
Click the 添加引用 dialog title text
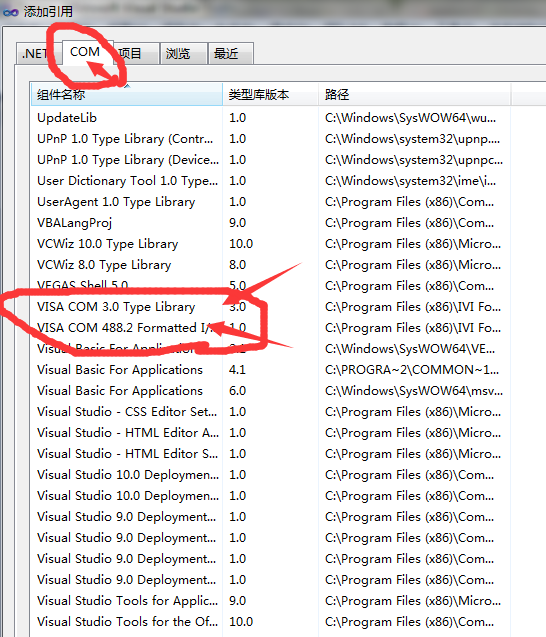(x=48, y=12)
